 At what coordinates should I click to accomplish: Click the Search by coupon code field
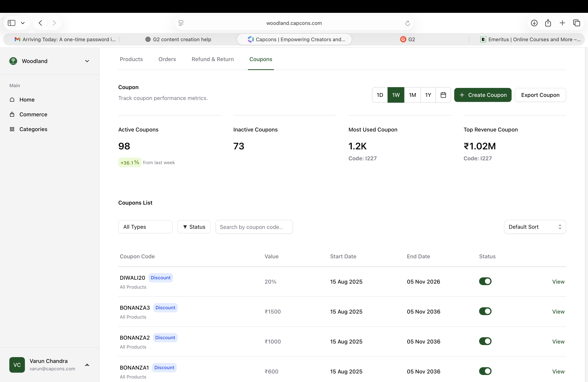[254, 227]
